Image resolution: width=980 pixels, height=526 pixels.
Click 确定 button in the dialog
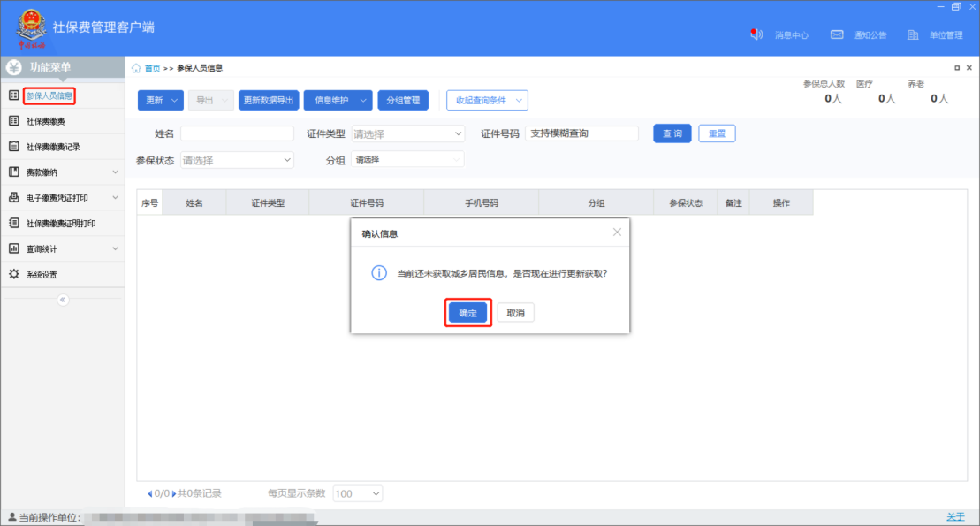(x=467, y=313)
